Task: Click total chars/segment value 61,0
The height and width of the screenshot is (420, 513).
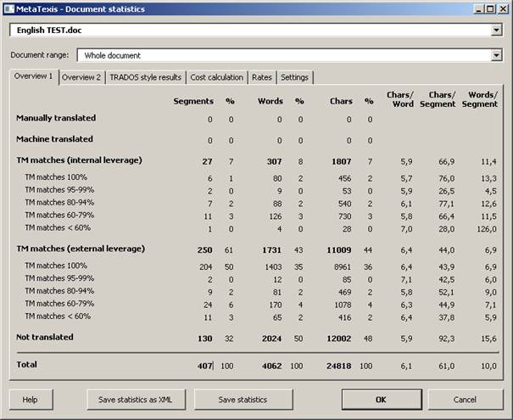Action: tap(447, 366)
